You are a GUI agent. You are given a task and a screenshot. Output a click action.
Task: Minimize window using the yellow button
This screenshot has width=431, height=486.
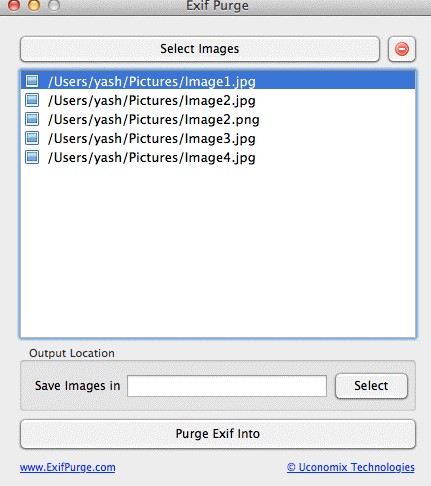point(34,5)
